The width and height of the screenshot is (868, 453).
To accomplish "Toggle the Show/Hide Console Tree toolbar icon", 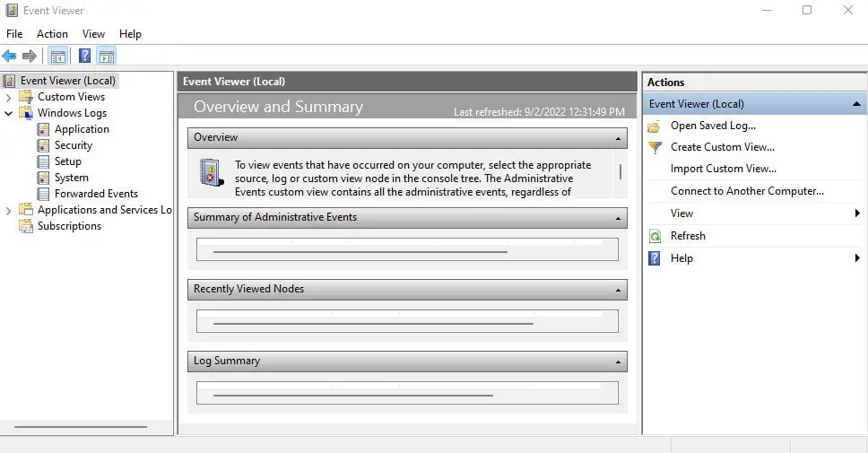I will (57, 56).
